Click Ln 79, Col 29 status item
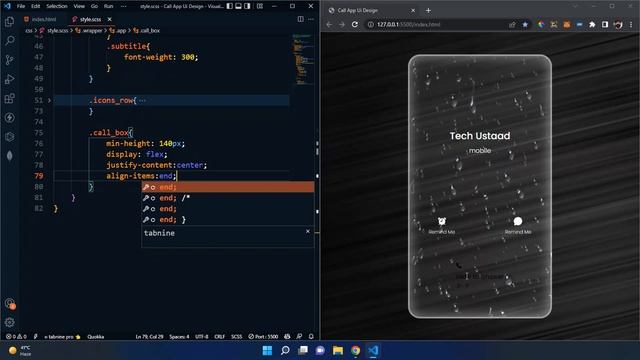Screen dimensions: 640x360 click(x=149, y=337)
